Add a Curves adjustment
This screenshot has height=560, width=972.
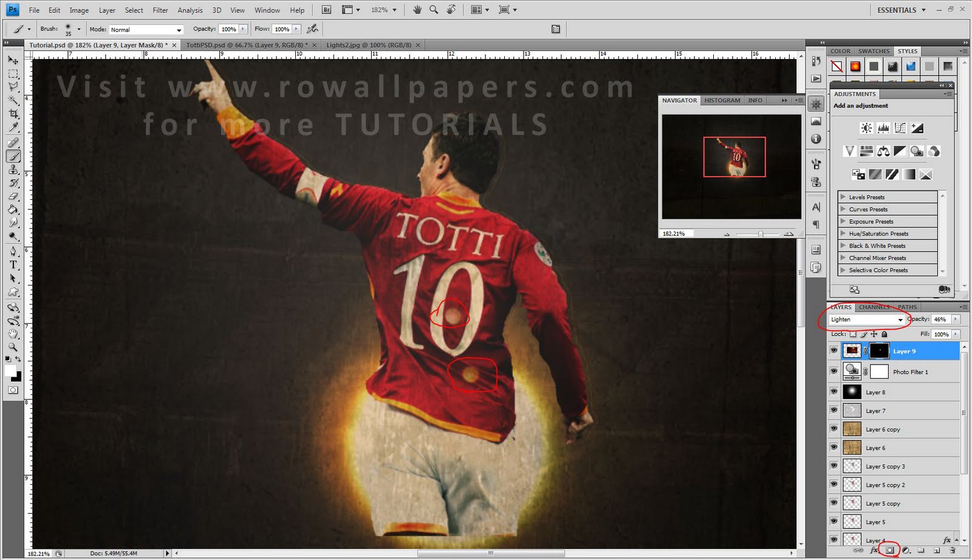[900, 128]
